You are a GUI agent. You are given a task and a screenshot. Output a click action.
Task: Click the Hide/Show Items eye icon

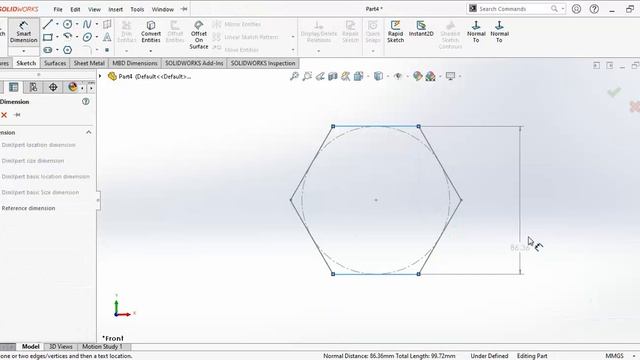coord(398,76)
